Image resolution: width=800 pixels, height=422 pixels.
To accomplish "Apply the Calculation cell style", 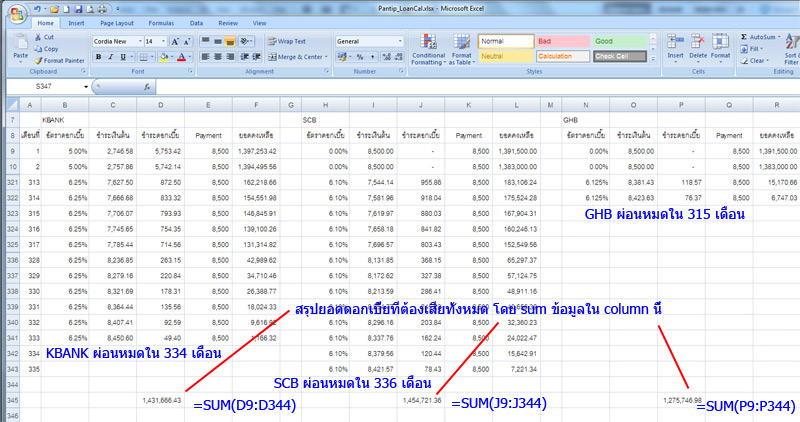I will click(x=563, y=56).
